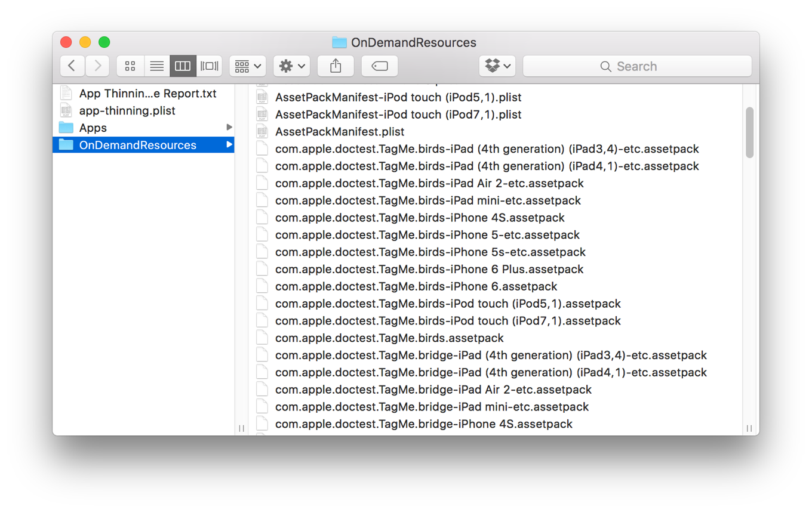Click the Tags icon in the toolbar

(x=379, y=66)
